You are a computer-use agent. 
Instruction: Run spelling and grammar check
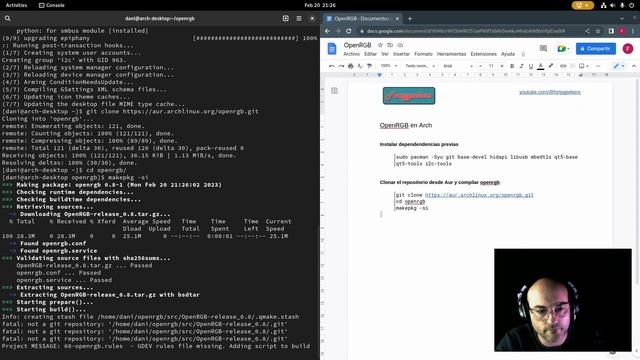[360, 66]
